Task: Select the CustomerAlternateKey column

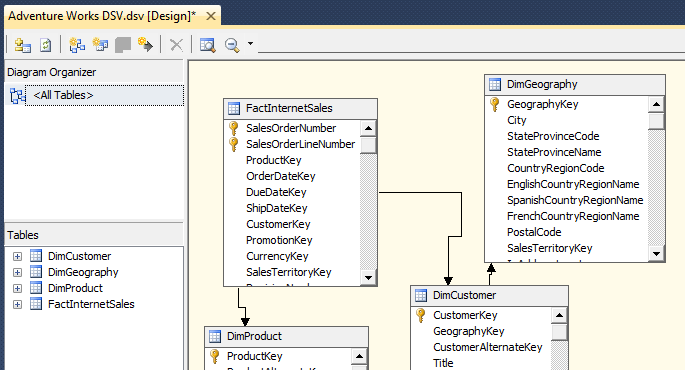Action: tap(488, 347)
